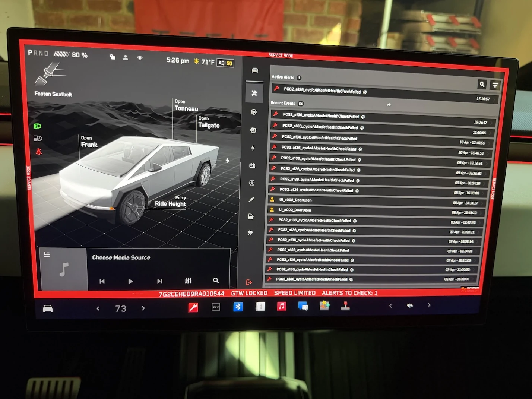Click the music note album thumbnail
Image resolution: width=532 pixels, height=399 pixels.
click(64, 269)
